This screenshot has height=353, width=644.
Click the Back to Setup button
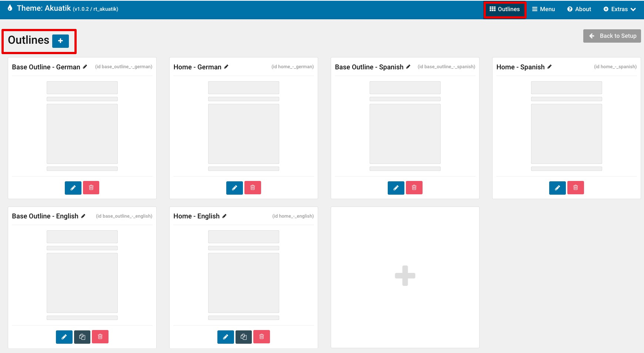(612, 36)
